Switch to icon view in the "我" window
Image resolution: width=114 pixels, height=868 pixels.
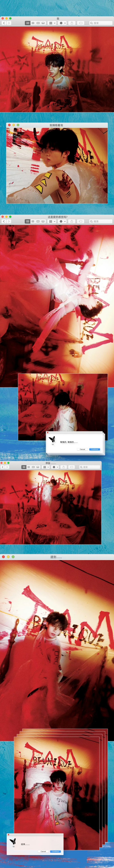pyautogui.click(x=28, y=23)
